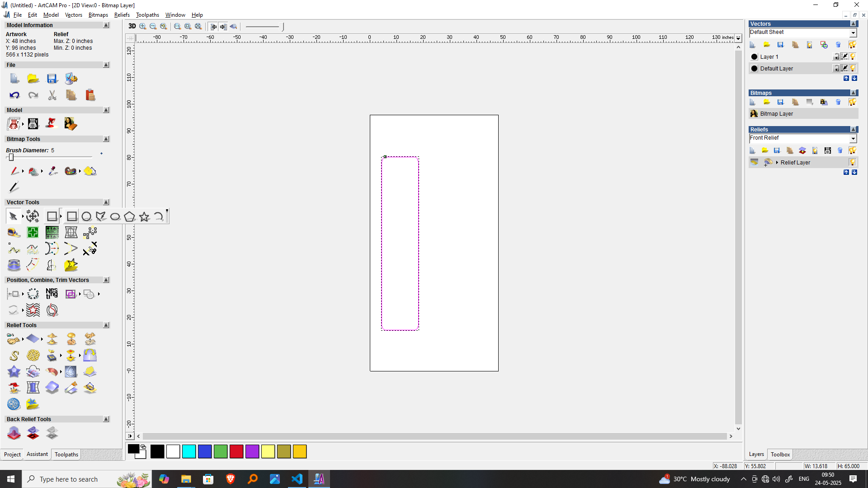
Task: Choose the Create Circle vector tool
Action: coord(86,217)
